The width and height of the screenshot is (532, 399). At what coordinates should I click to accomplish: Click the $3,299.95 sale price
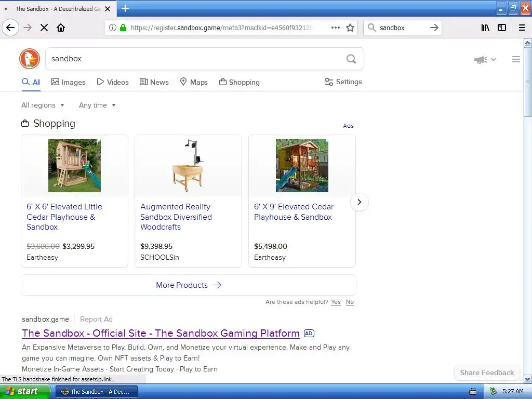point(78,246)
